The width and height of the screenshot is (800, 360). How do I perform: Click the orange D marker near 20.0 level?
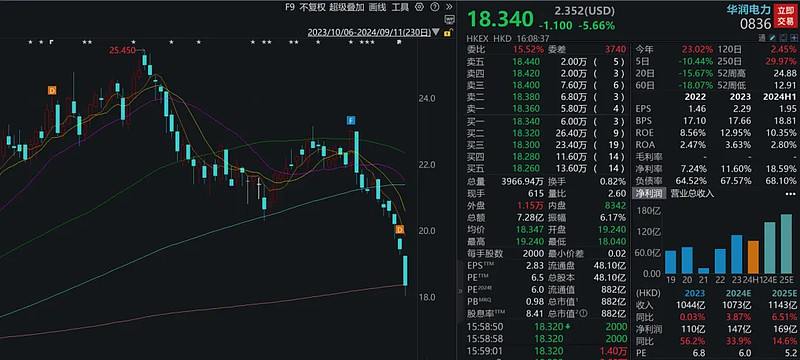[x=401, y=230]
